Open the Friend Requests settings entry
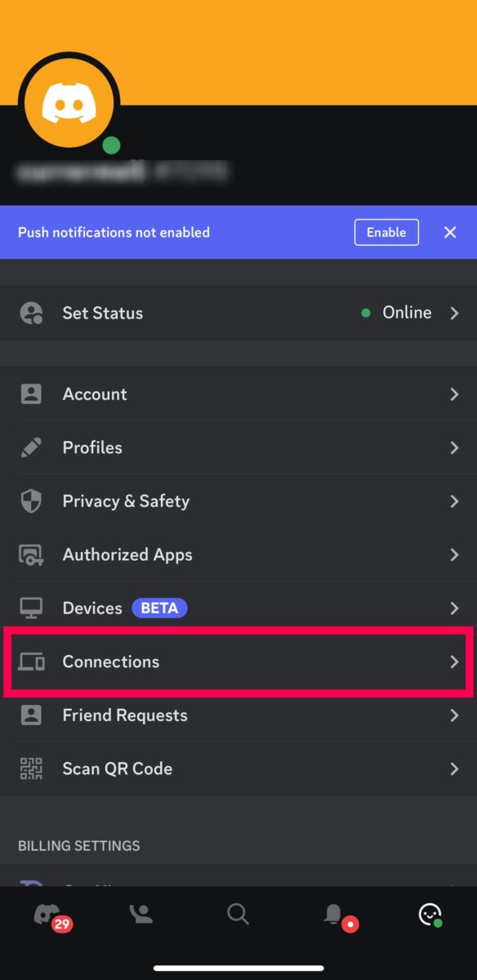The height and width of the screenshot is (980, 477). [x=238, y=715]
